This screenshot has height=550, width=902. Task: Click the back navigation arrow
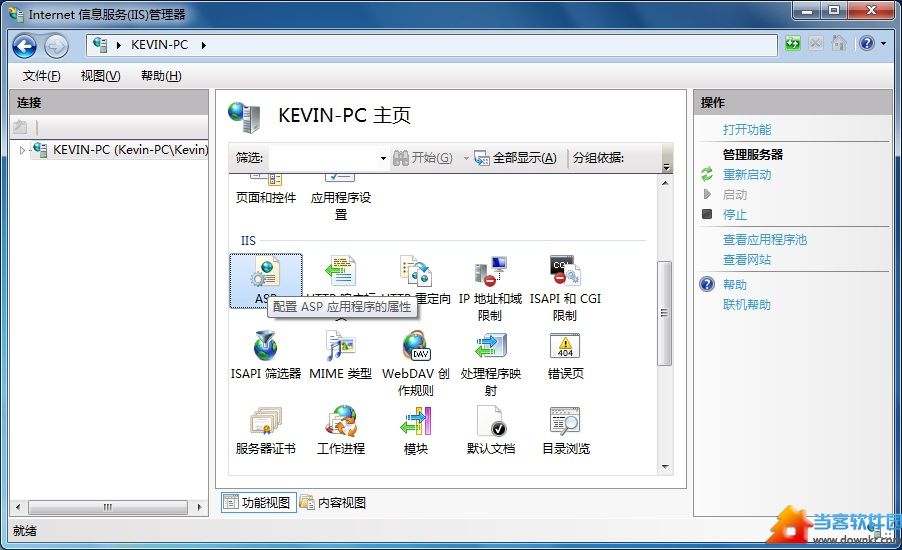click(25, 46)
